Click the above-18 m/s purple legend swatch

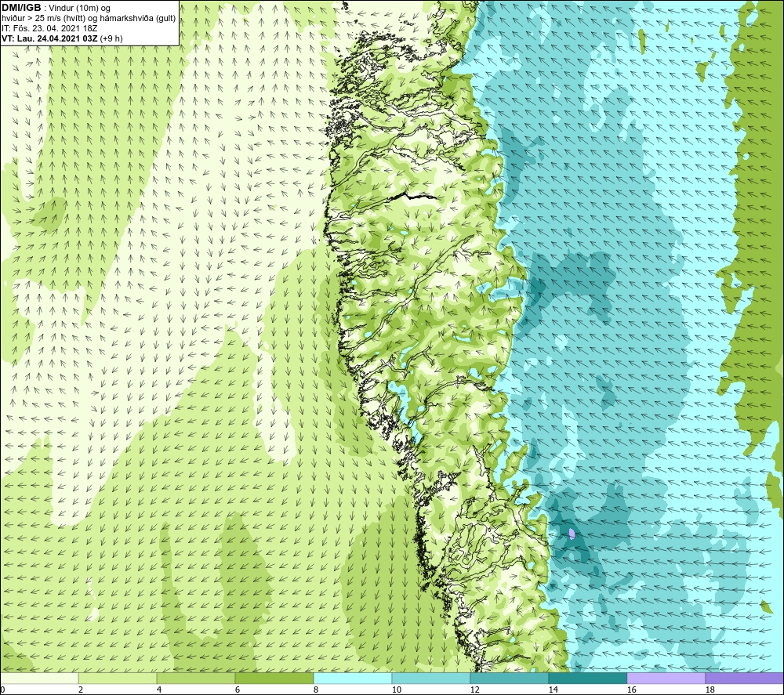point(745,678)
